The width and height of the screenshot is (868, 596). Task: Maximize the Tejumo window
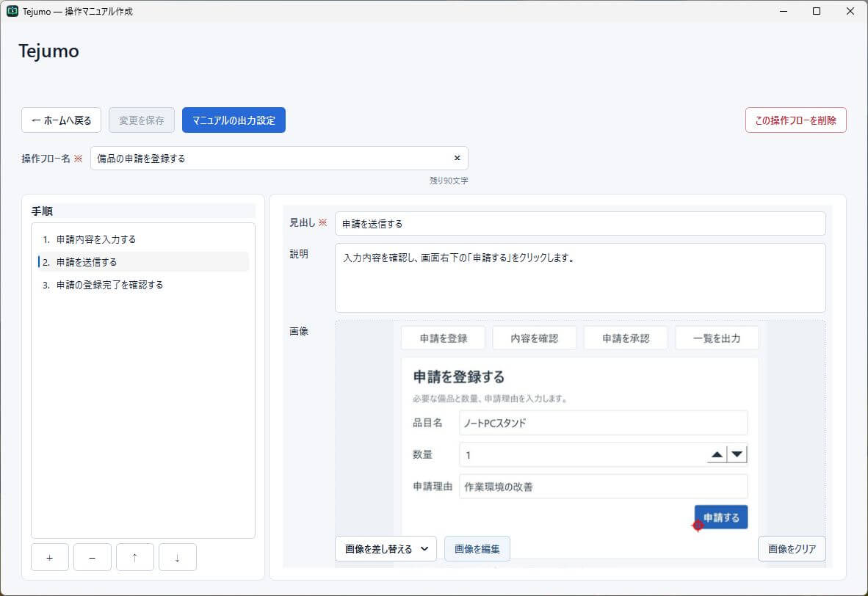click(x=817, y=11)
